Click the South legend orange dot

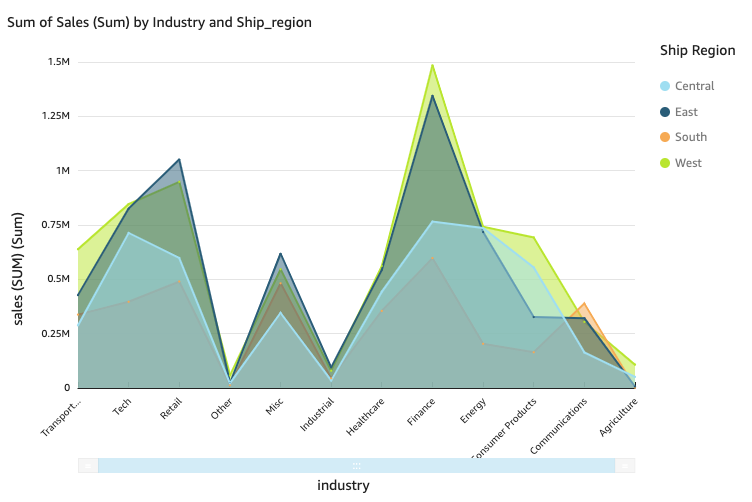(666, 137)
